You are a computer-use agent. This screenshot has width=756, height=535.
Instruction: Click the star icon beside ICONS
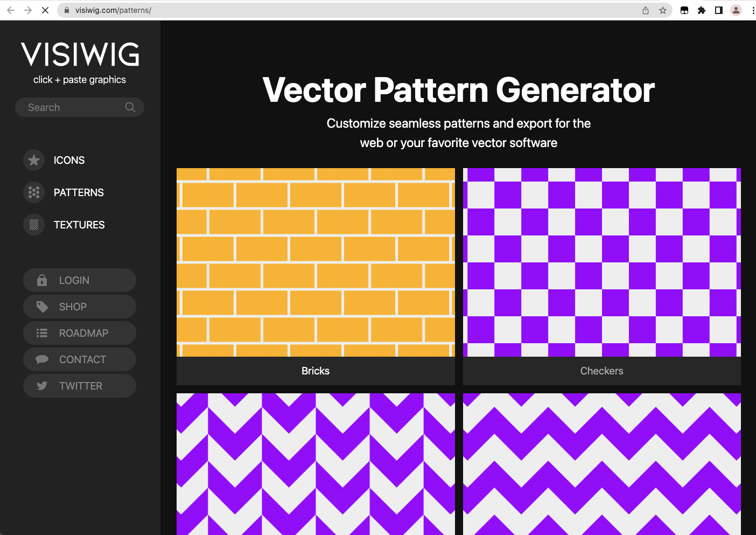tap(34, 160)
